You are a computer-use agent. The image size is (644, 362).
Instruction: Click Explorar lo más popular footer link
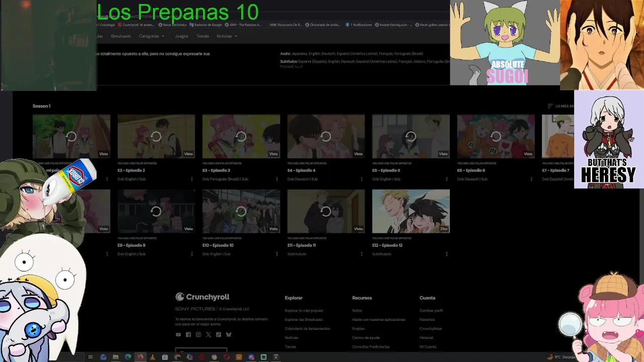[304, 311]
